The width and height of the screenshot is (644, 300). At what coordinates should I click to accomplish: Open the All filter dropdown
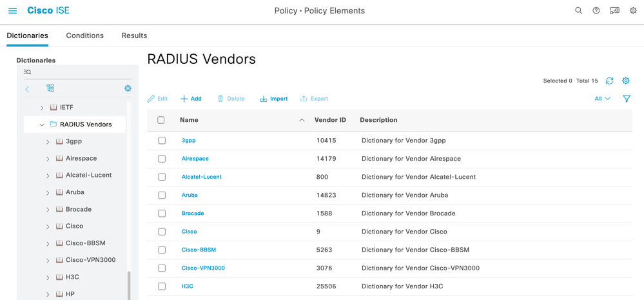click(x=603, y=99)
